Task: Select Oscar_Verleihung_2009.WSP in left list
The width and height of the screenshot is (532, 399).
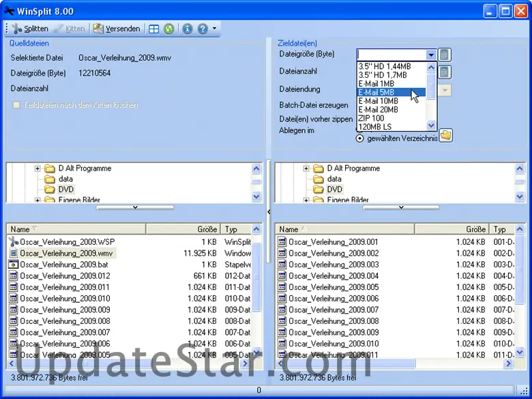Action: [x=67, y=242]
